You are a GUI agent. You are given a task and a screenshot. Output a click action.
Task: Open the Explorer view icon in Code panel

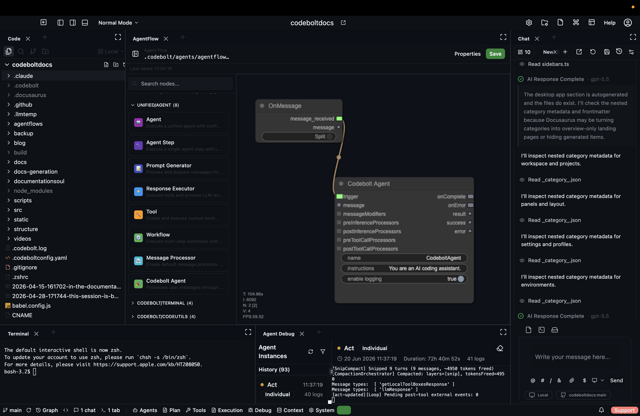9,51
